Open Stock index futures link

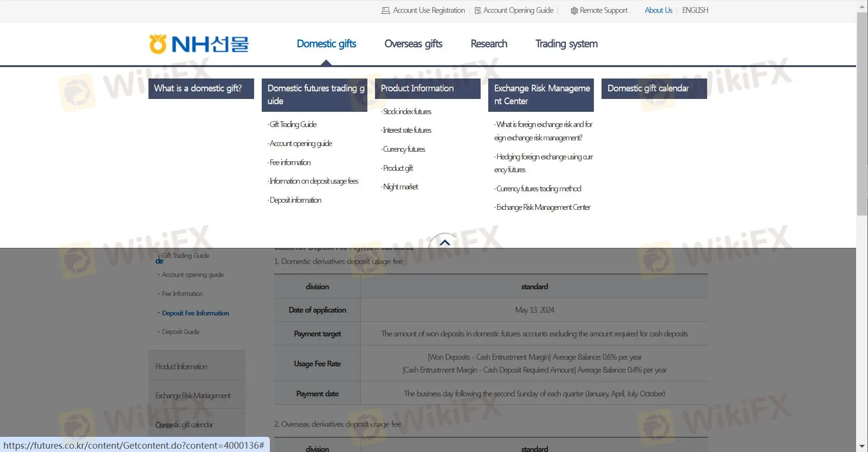407,111
